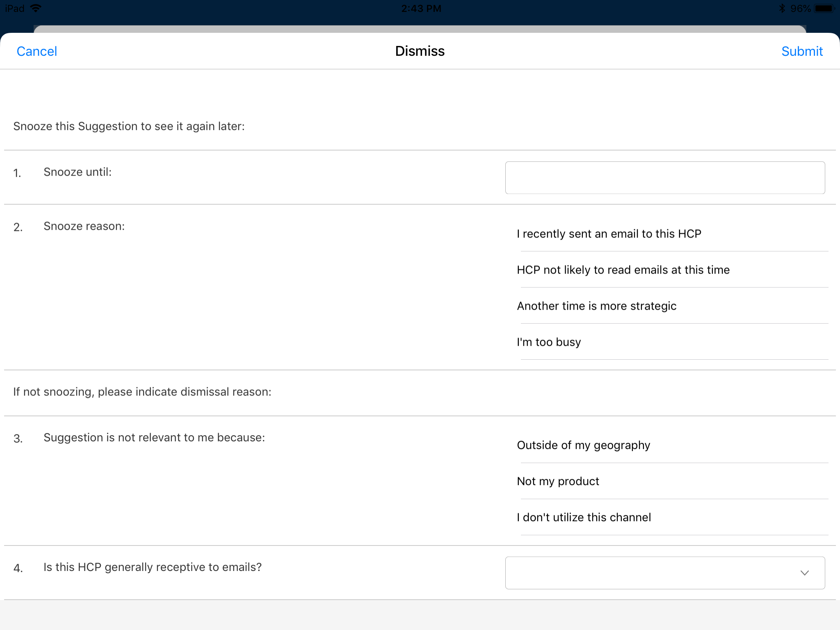The width and height of the screenshot is (840, 630).
Task: Click the Snooze until input field
Action: pyautogui.click(x=664, y=178)
